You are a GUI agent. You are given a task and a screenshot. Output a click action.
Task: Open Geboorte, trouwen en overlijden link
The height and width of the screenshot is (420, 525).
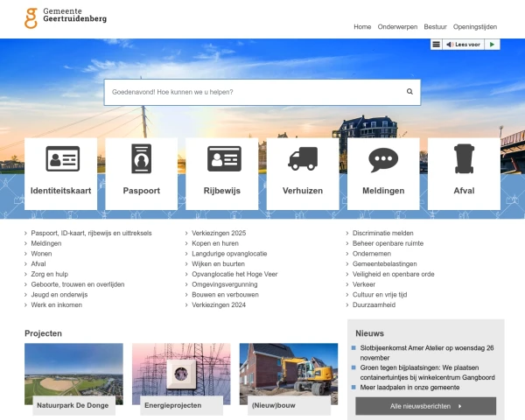[x=78, y=284]
